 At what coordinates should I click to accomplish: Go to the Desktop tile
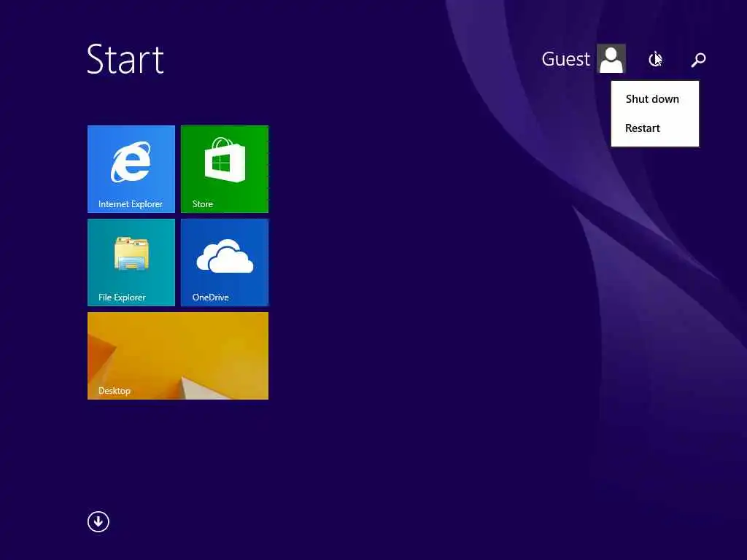pyautogui.click(x=178, y=356)
